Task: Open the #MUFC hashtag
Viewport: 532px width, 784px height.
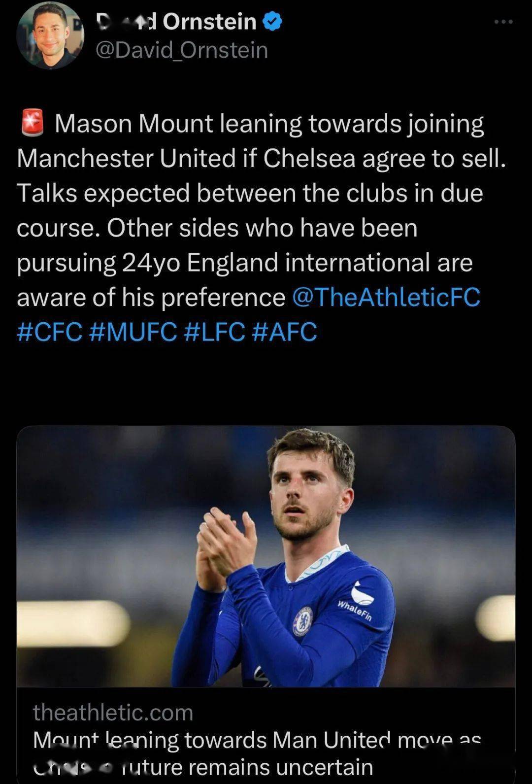Action: pyautogui.click(x=133, y=332)
